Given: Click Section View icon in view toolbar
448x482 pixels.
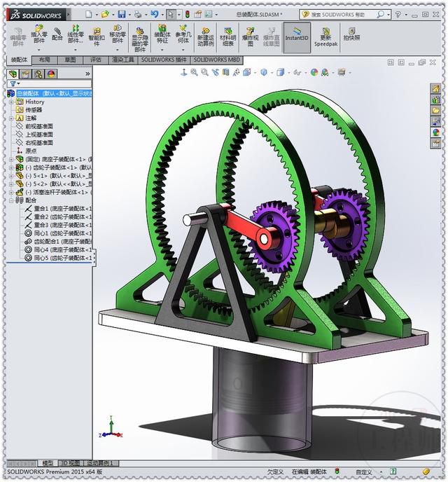Looking at the screenshot, I should [225, 73].
